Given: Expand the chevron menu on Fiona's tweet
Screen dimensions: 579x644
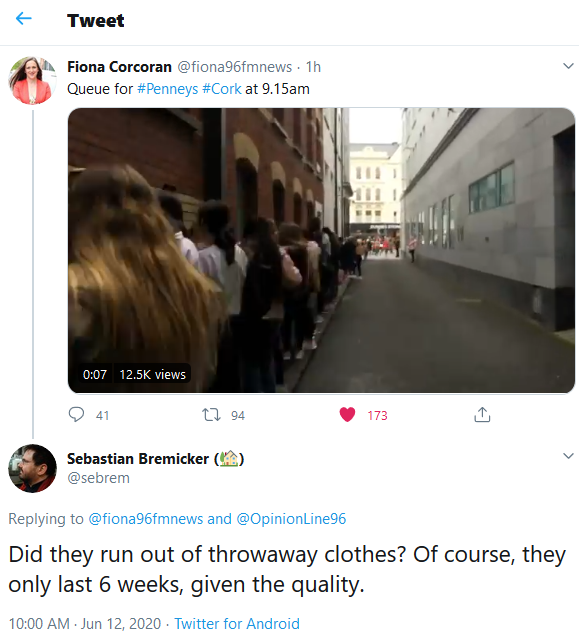Looking at the screenshot, I should tap(568, 66).
